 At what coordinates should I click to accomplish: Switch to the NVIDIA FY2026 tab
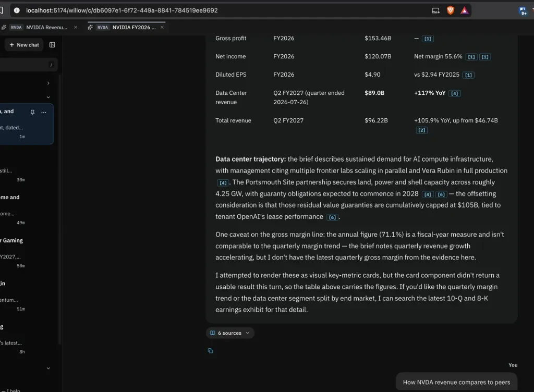pos(127,27)
